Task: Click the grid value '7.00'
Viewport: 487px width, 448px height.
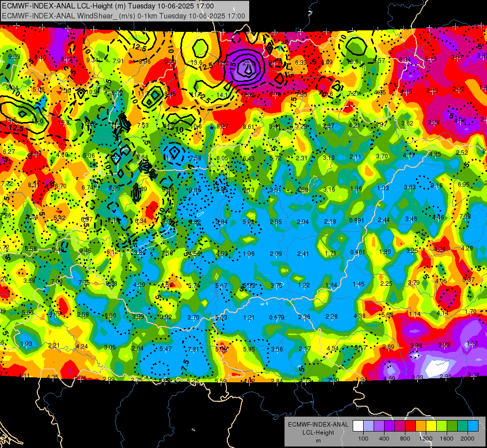Action: pyautogui.click(x=57, y=282)
